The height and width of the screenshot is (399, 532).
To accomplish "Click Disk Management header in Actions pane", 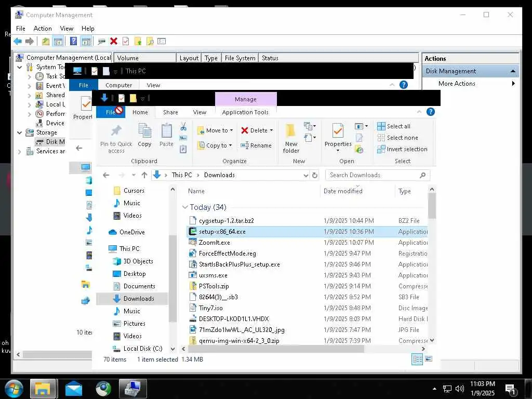I will [x=470, y=71].
